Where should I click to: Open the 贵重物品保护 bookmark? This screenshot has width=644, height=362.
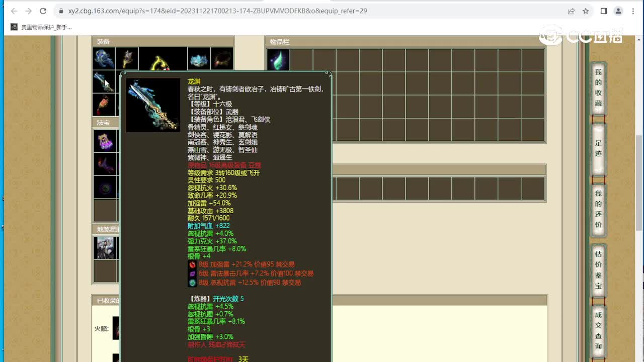pos(41,27)
